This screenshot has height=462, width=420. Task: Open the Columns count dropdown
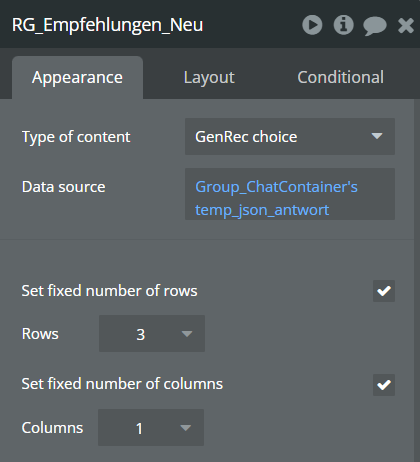[151, 427]
